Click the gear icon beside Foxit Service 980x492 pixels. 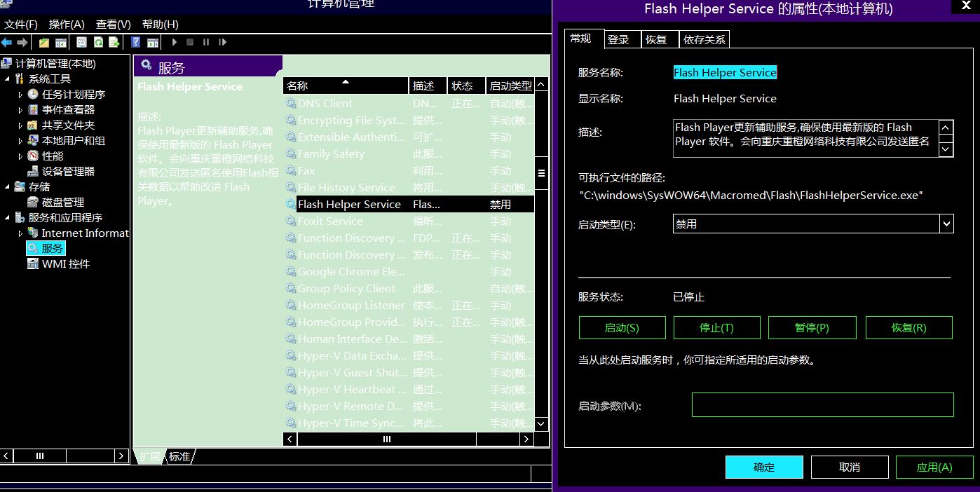coord(291,221)
